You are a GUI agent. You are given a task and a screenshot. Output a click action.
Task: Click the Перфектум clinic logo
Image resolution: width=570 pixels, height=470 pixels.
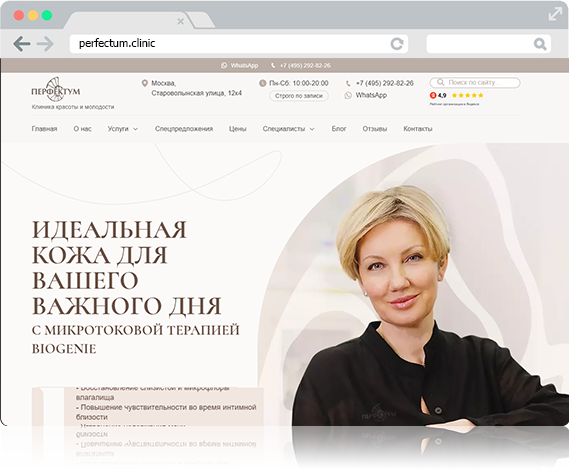coord(56,89)
